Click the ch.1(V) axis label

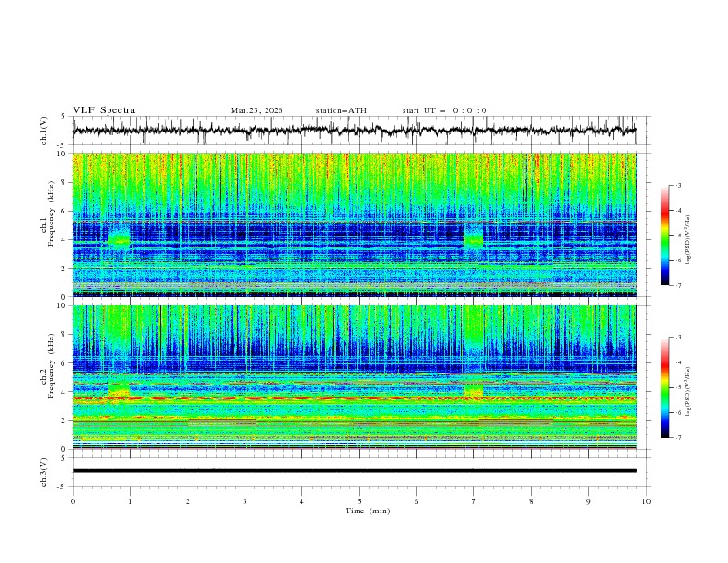[44, 131]
